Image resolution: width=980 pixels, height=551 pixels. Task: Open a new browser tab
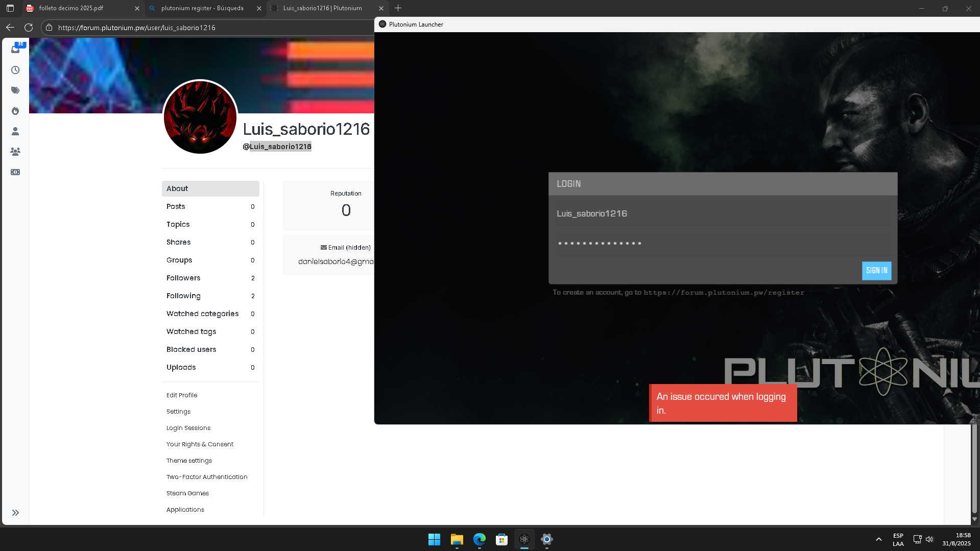pos(398,8)
